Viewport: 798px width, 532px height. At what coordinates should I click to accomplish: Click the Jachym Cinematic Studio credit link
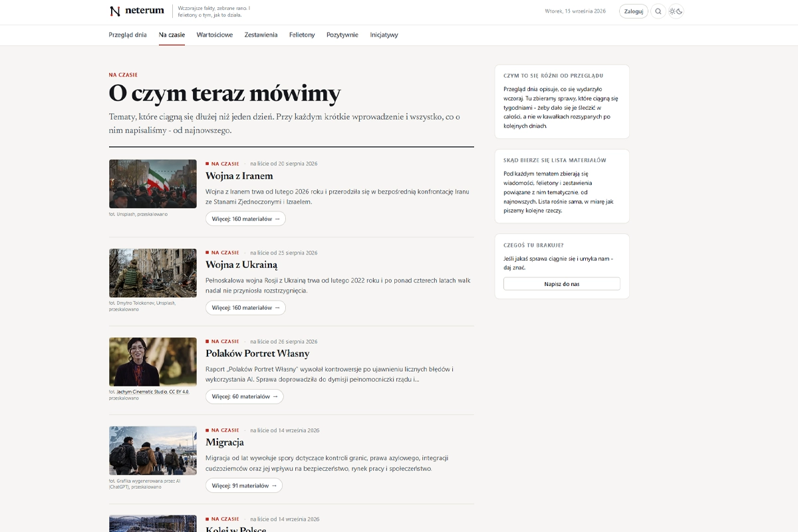point(142,392)
